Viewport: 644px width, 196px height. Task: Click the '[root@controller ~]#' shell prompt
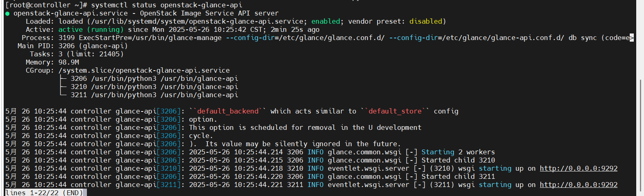click(x=46, y=5)
